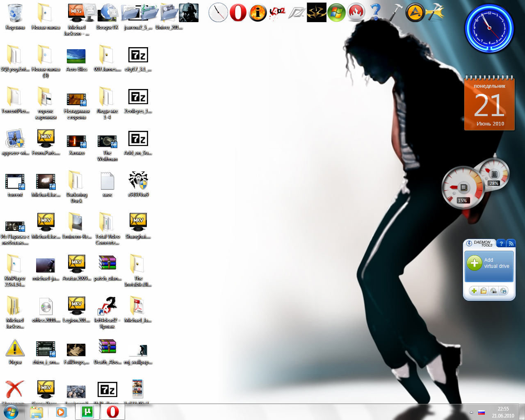Open the Windows Start menu
The width and height of the screenshot is (525, 420).
point(11,412)
